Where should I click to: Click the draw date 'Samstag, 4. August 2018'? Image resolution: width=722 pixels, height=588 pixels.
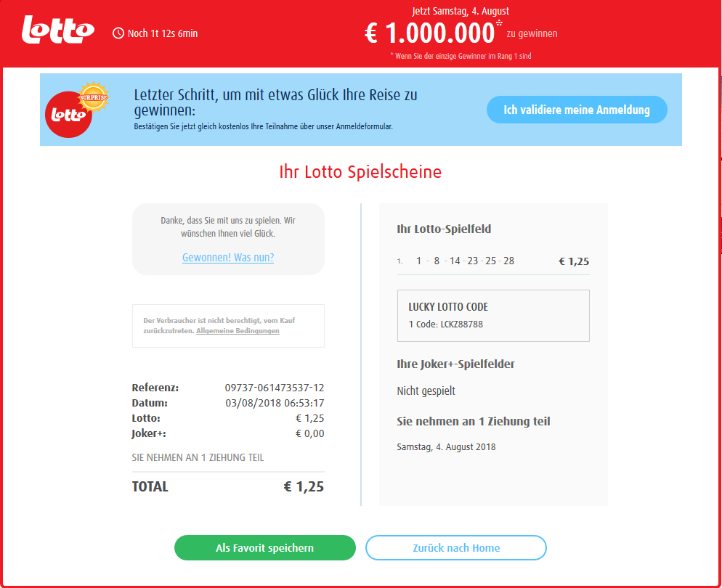446,447
